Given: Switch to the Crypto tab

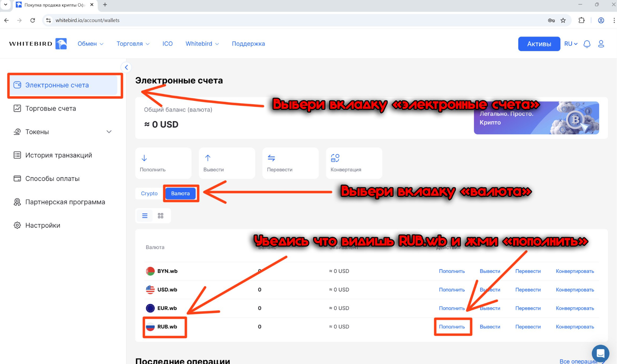Looking at the screenshot, I should point(149,193).
